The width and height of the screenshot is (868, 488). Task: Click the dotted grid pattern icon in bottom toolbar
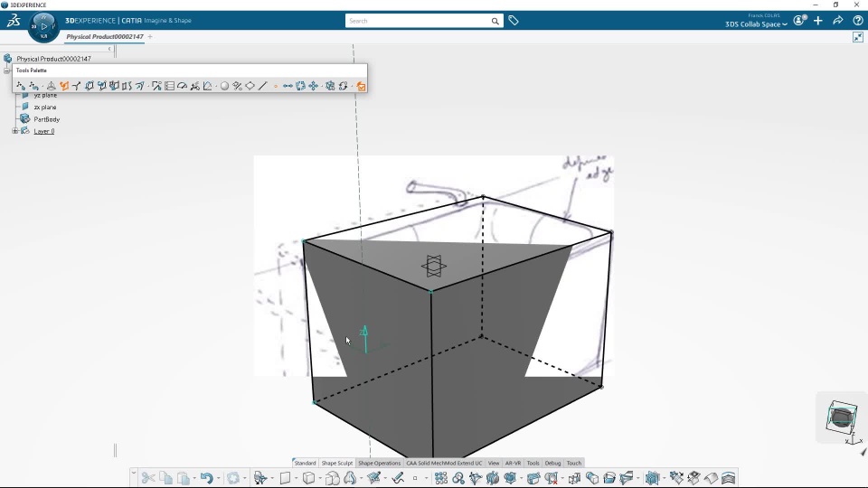440,477
